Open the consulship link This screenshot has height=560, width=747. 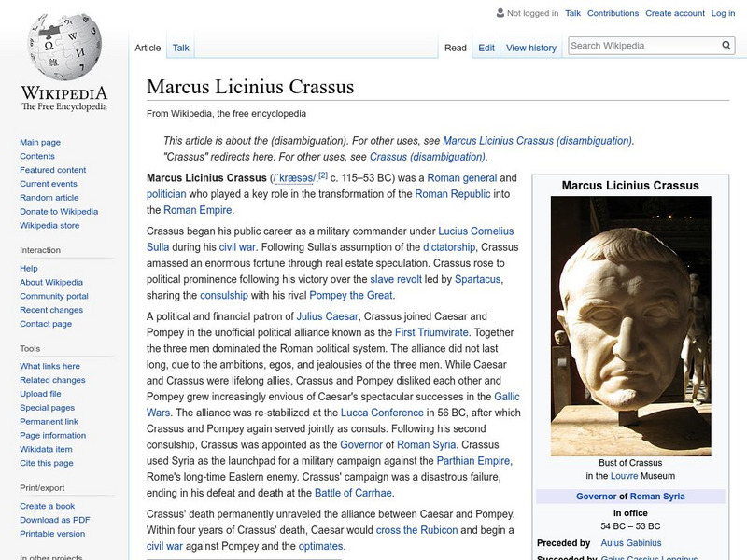click(224, 295)
